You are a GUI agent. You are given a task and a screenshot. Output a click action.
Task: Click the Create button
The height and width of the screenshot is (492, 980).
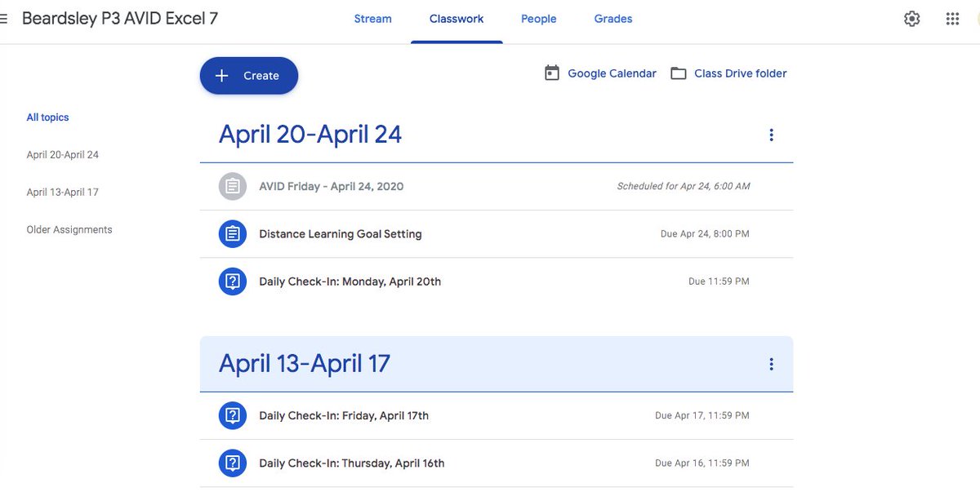click(249, 76)
